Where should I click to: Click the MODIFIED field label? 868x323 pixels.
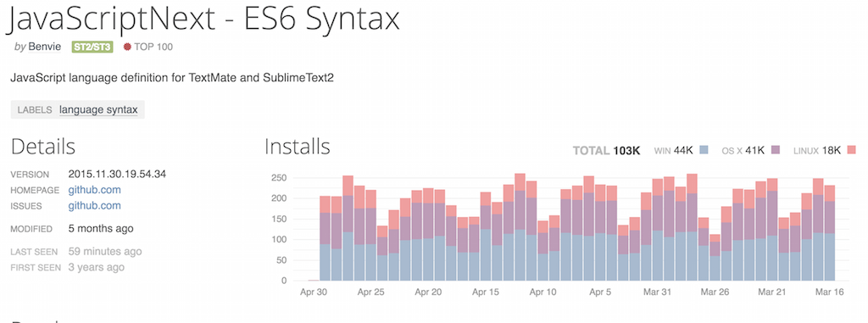click(x=31, y=229)
